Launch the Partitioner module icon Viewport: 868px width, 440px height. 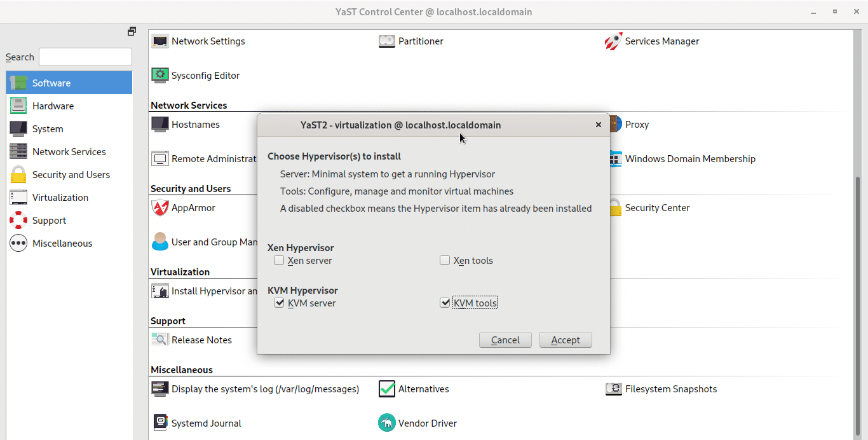(387, 41)
